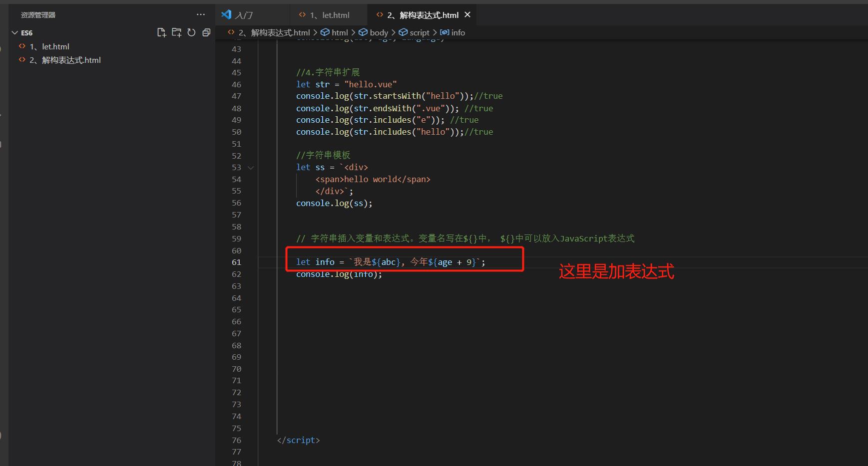Switch to the 1、let.html editor tab
The height and width of the screenshot is (466, 868).
point(329,15)
